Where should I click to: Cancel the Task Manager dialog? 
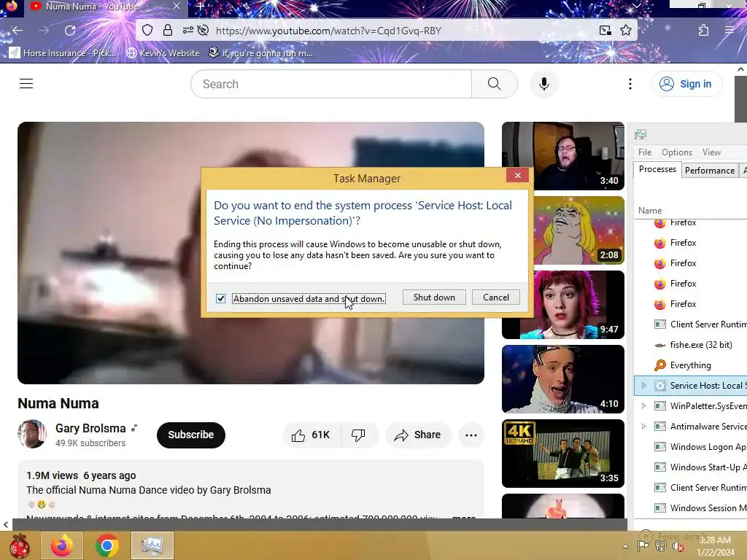(x=495, y=297)
